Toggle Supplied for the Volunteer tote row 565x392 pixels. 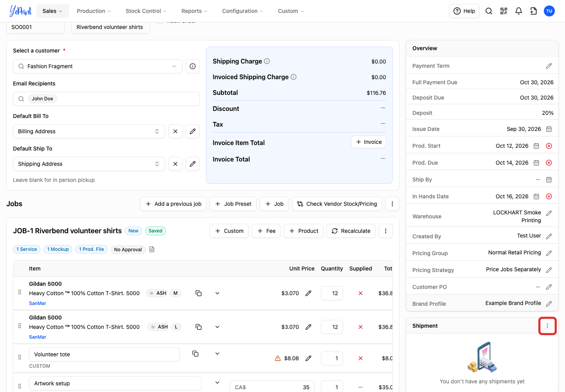click(x=361, y=358)
